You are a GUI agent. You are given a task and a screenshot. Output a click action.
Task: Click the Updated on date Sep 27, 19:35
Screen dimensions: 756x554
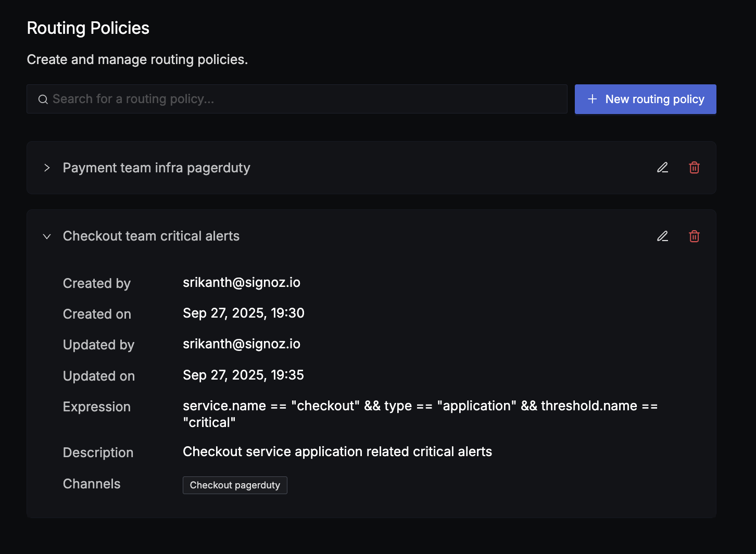point(243,375)
